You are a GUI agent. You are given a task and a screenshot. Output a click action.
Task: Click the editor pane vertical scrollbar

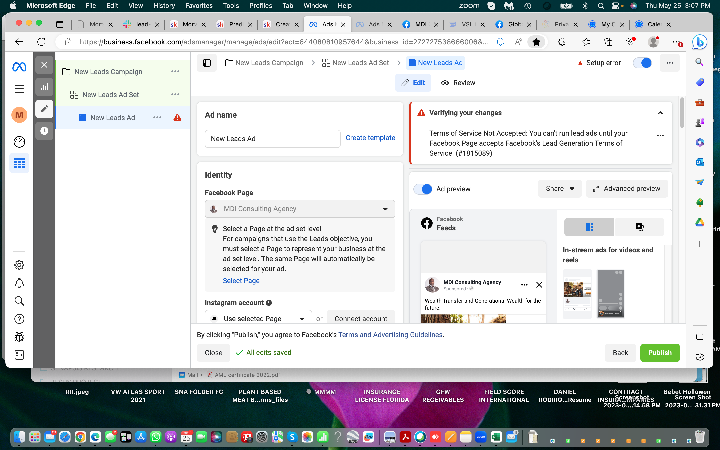681,112
